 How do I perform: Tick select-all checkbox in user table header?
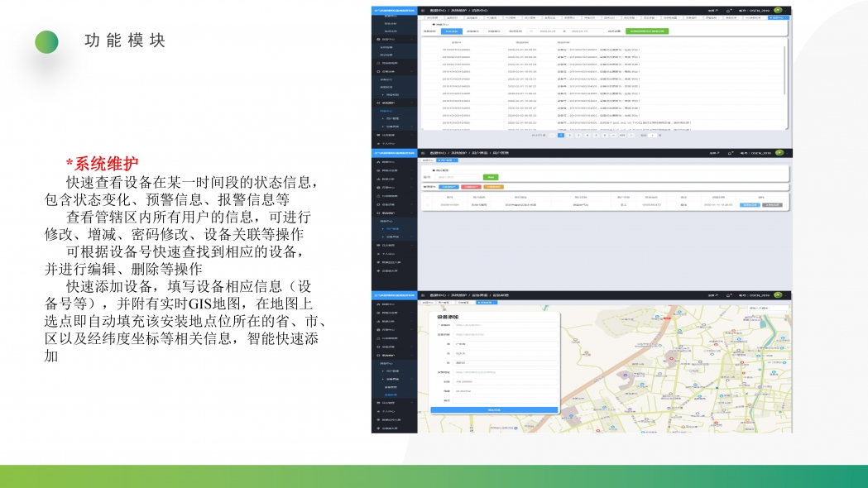click(428, 197)
